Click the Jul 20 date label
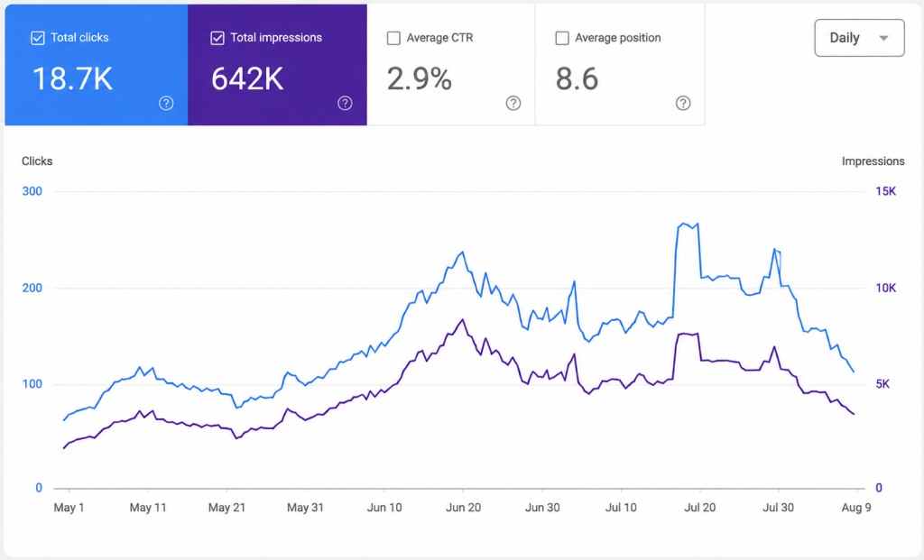This screenshot has width=924, height=560. click(x=700, y=508)
